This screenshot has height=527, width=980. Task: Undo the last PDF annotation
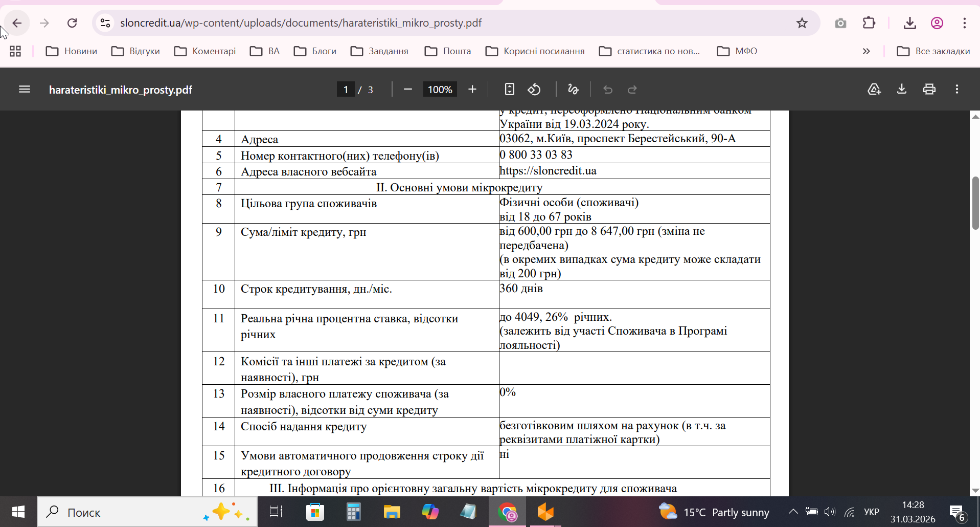point(608,90)
